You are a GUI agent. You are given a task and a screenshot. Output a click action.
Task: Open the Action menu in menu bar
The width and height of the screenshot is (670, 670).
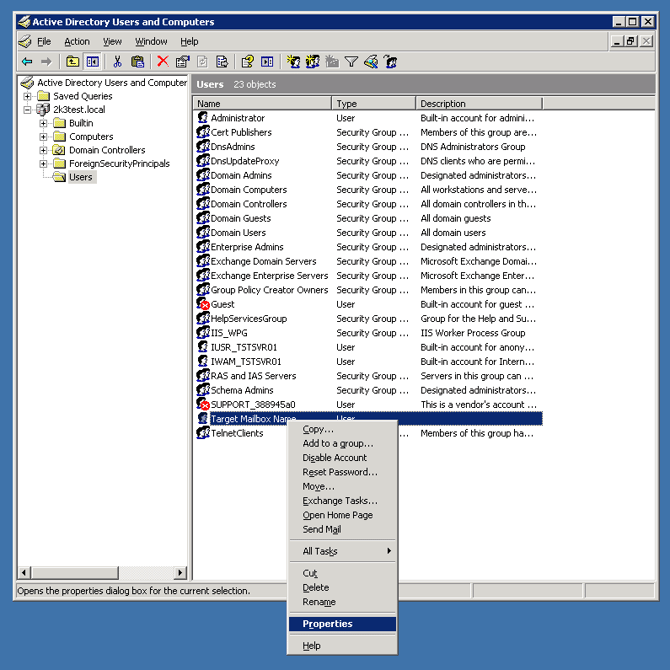click(77, 42)
